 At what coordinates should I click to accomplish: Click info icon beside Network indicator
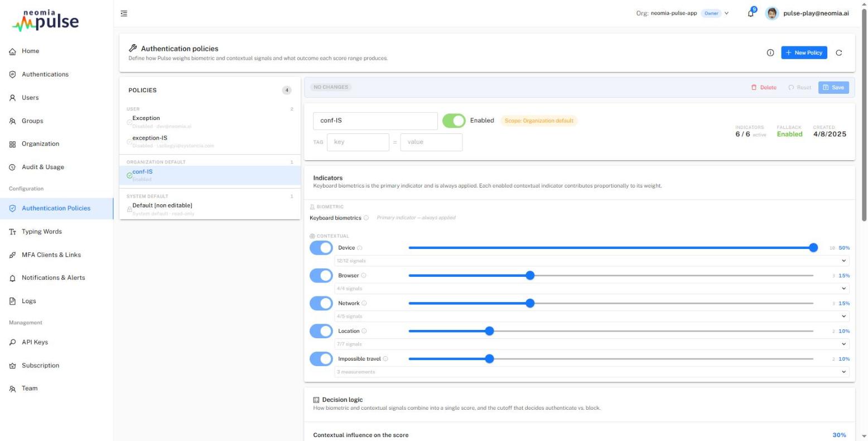click(x=364, y=303)
